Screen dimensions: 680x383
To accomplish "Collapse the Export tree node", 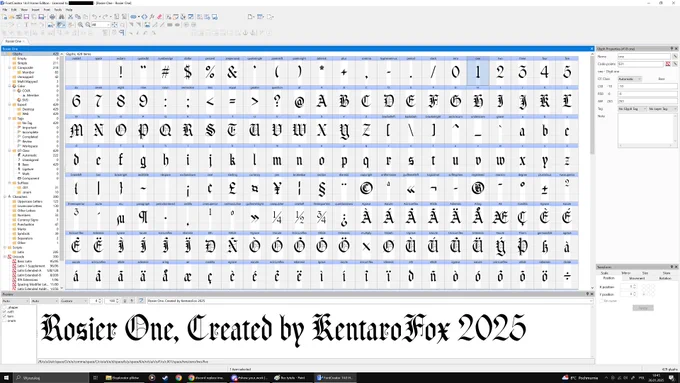I will coord(10,105).
